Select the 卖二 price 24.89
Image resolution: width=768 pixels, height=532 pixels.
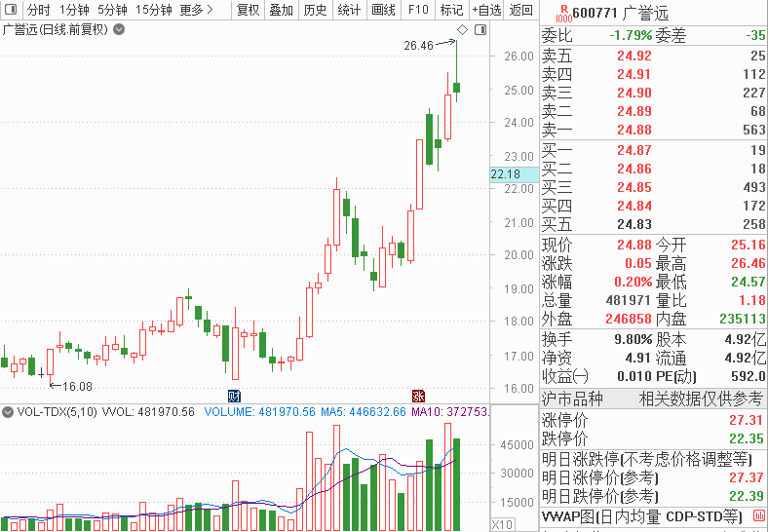click(634, 111)
